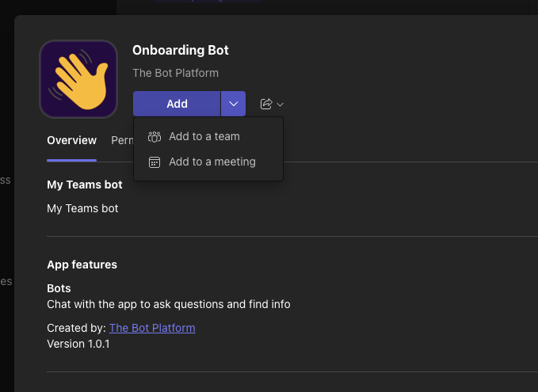Click the Onboarding Bot title
The width and height of the screenshot is (538, 392).
[x=181, y=50]
